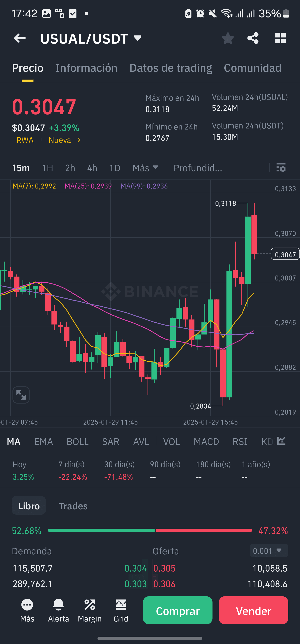Tap the current price label 0,3047
Viewport: 300px width, 644px height.
(285, 254)
